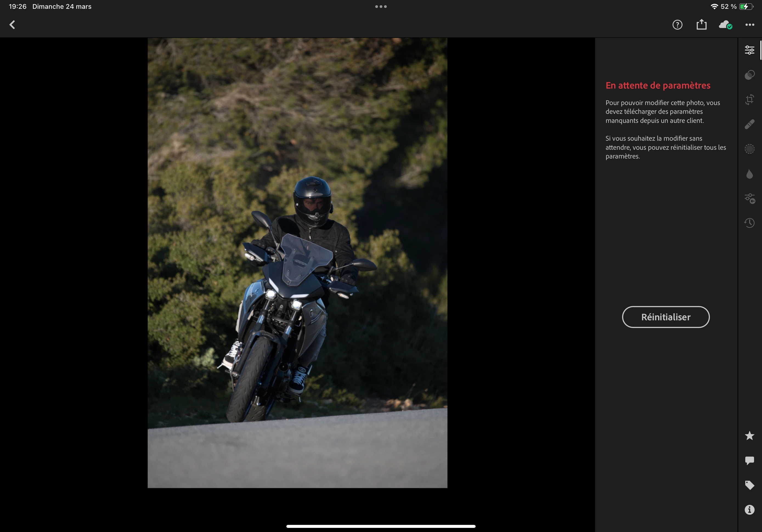The width and height of the screenshot is (762, 532).
Task: Go back with the arrow
Action: point(12,25)
